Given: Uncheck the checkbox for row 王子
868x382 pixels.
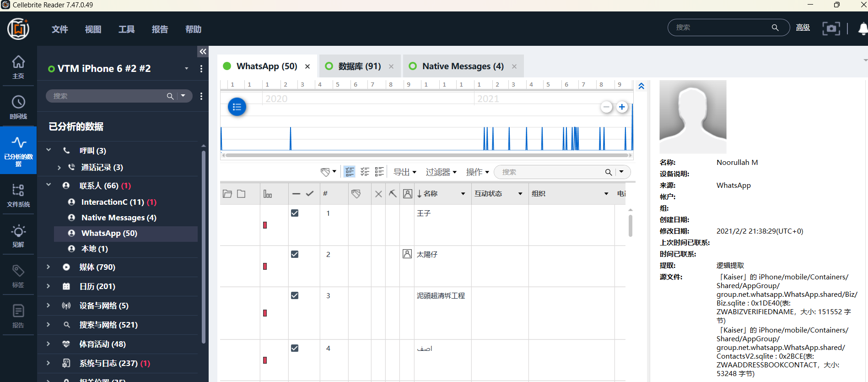Looking at the screenshot, I should pyautogui.click(x=295, y=213).
